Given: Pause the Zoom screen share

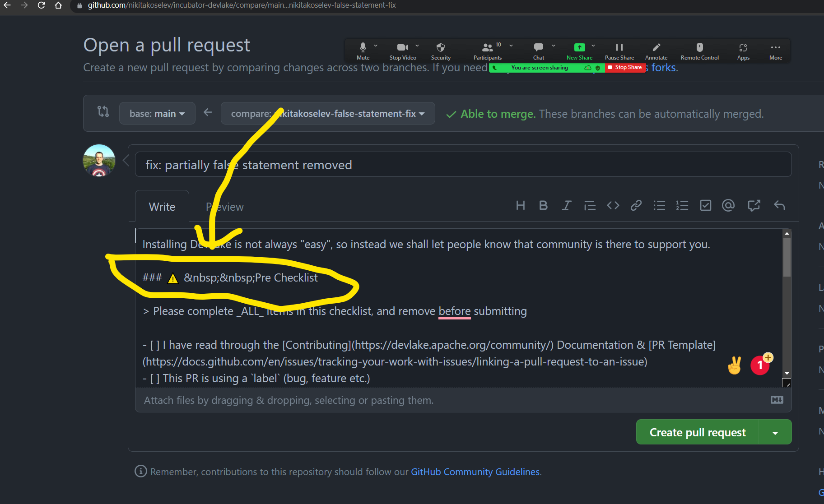Looking at the screenshot, I should [x=619, y=51].
